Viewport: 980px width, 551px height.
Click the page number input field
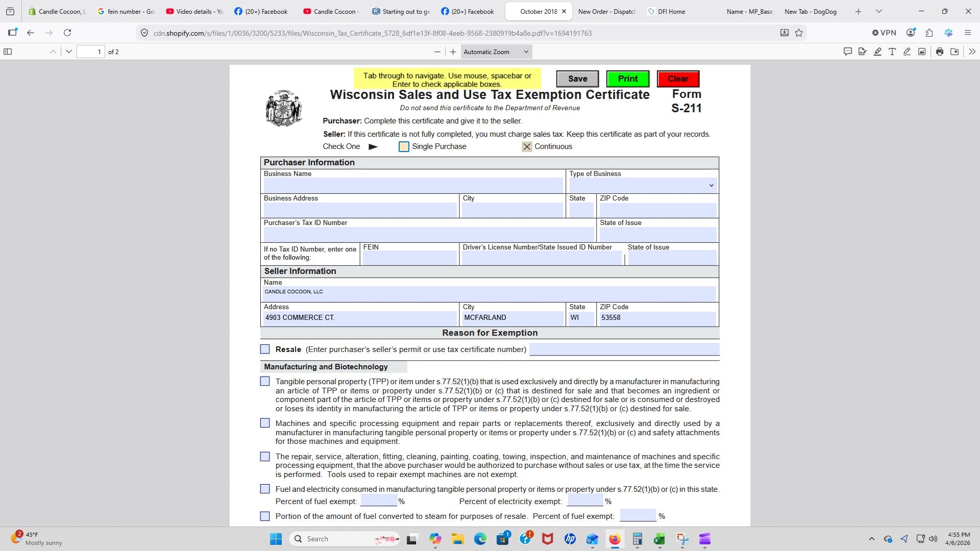point(92,52)
